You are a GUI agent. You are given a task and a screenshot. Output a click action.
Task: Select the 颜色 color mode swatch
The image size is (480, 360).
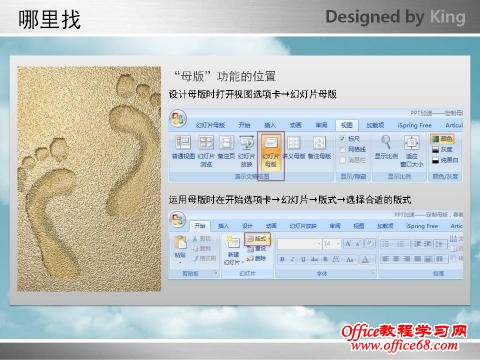click(x=442, y=139)
